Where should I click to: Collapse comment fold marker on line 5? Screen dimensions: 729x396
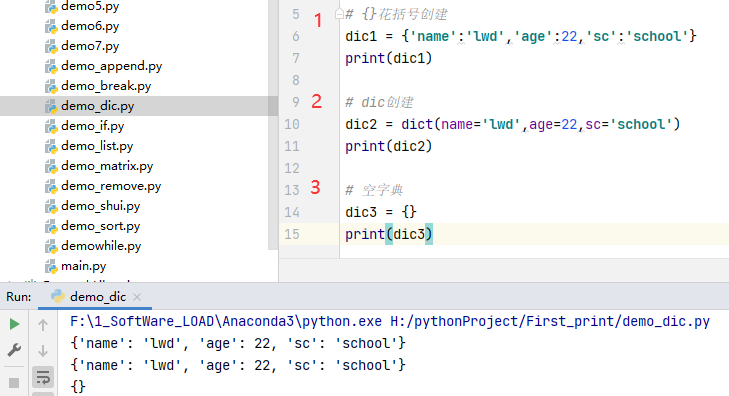point(339,14)
